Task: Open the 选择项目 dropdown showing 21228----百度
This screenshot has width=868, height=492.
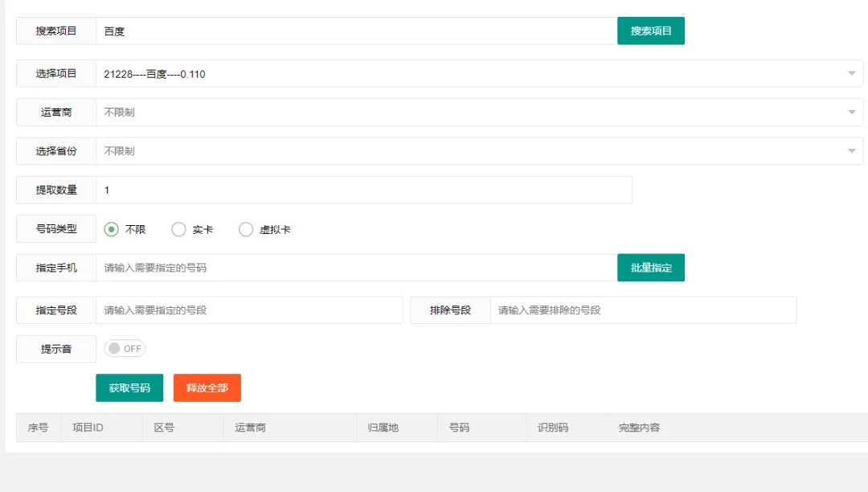Action: 479,74
